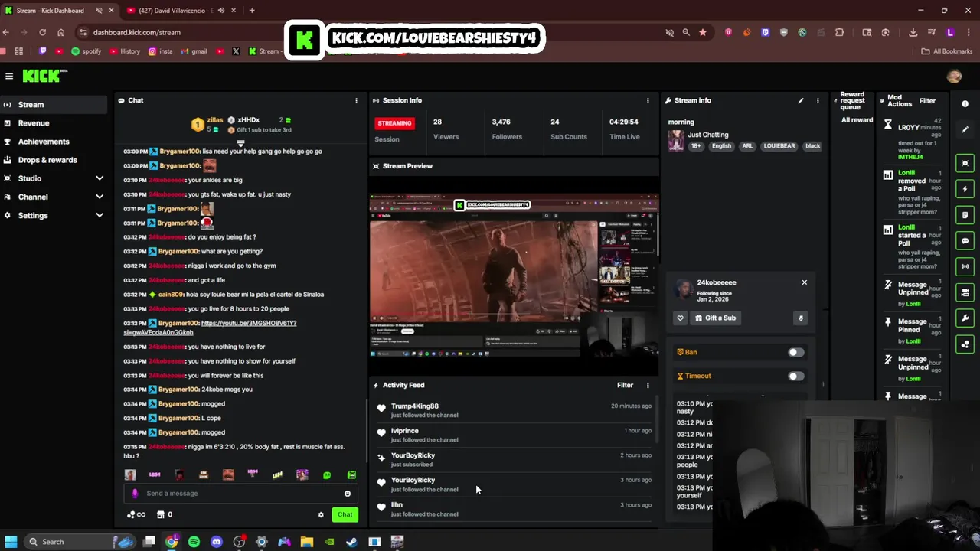Click Gift a Sub button

click(x=717, y=318)
